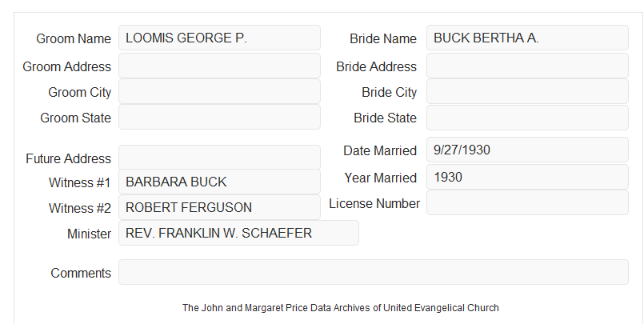Click the Comments label
644x324 pixels.
tap(81, 273)
